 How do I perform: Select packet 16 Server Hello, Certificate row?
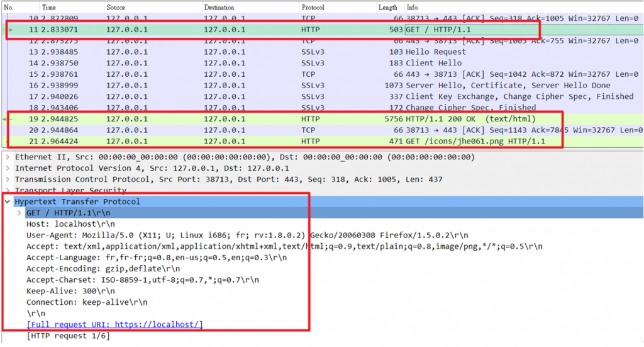tap(322, 86)
